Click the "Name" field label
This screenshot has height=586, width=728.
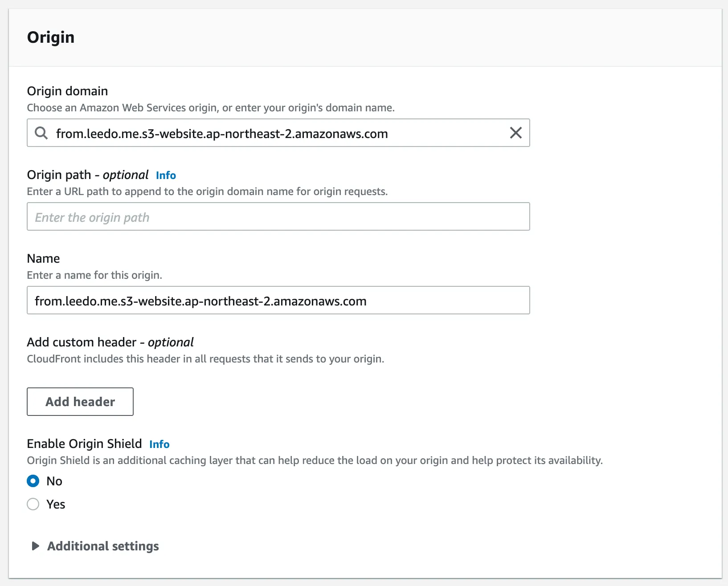click(43, 258)
